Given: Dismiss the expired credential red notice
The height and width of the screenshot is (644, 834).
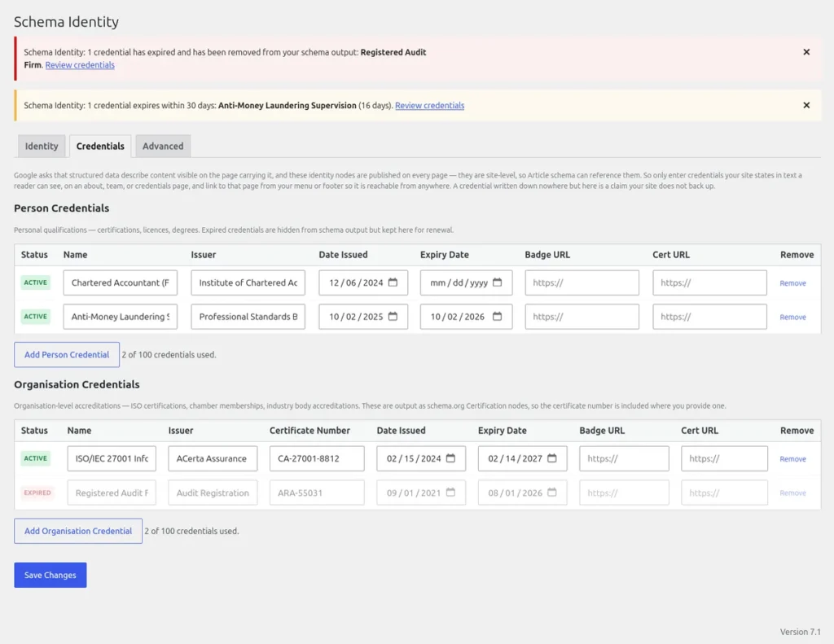Looking at the screenshot, I should coord(806,52).
